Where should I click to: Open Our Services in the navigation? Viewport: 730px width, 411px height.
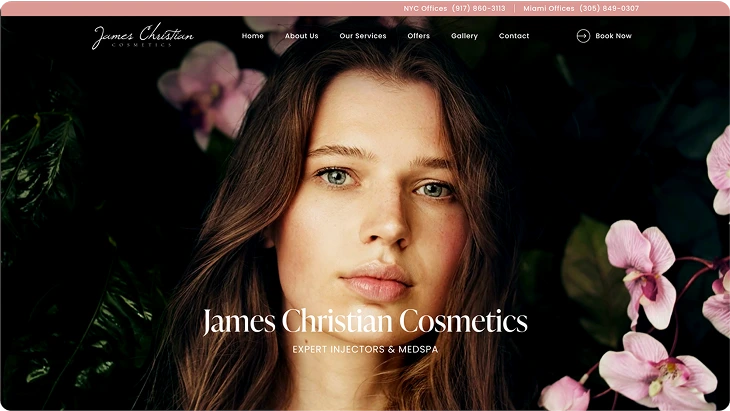[363, 36]
